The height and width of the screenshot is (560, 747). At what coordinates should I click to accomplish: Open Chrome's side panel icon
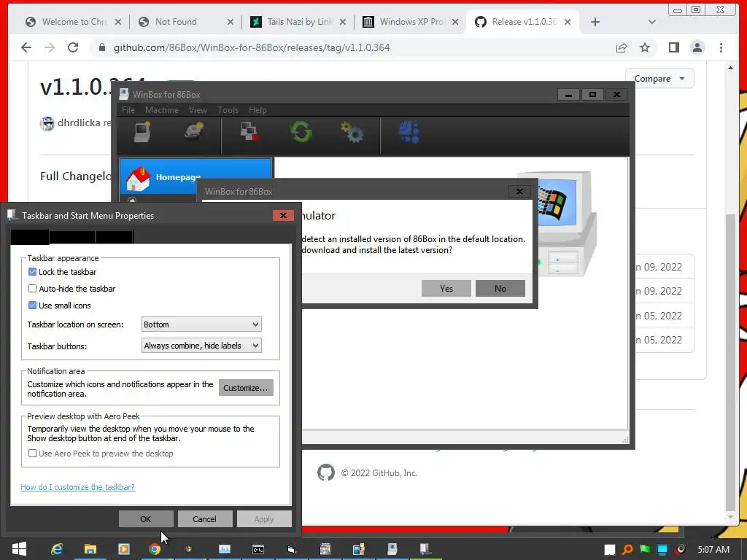673,47
